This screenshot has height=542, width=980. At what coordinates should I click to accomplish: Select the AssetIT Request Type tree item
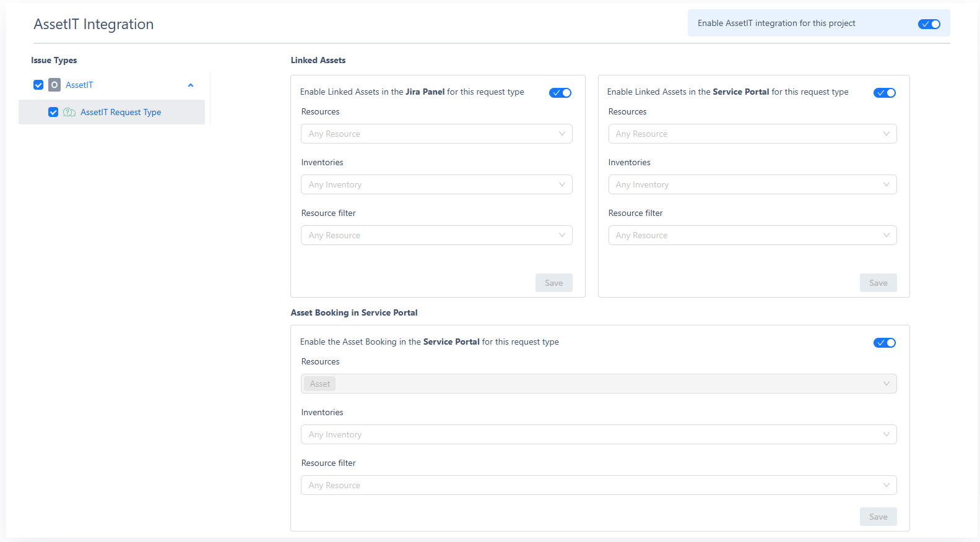(x=121, y=112)
